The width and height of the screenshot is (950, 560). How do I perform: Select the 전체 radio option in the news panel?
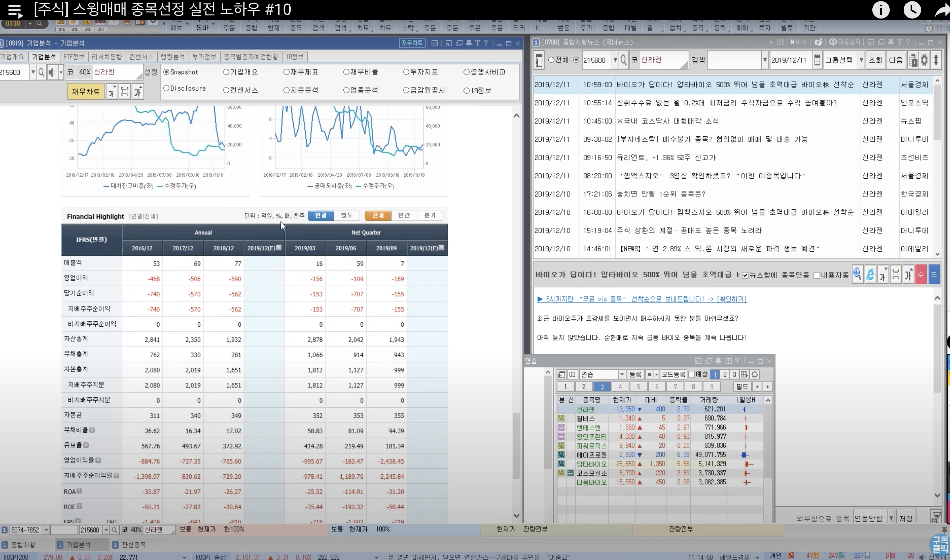coord(551,60)
